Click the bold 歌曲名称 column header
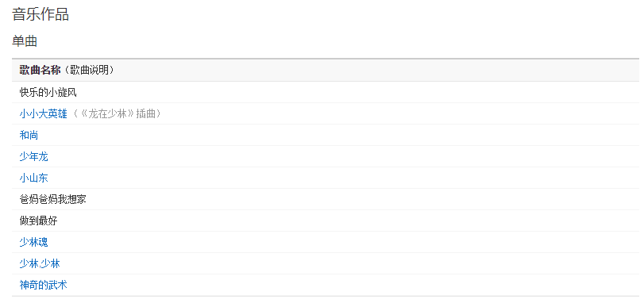Image resolution: width=644 pixels, height=303 pixels. [40, 70]
